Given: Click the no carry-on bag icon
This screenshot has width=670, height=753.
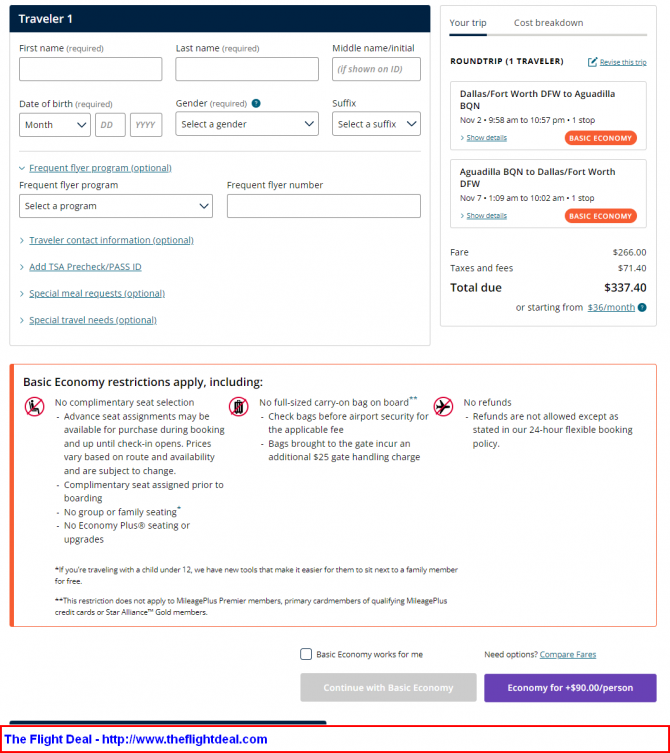Looking at the screenshot, I should point(239,407).
